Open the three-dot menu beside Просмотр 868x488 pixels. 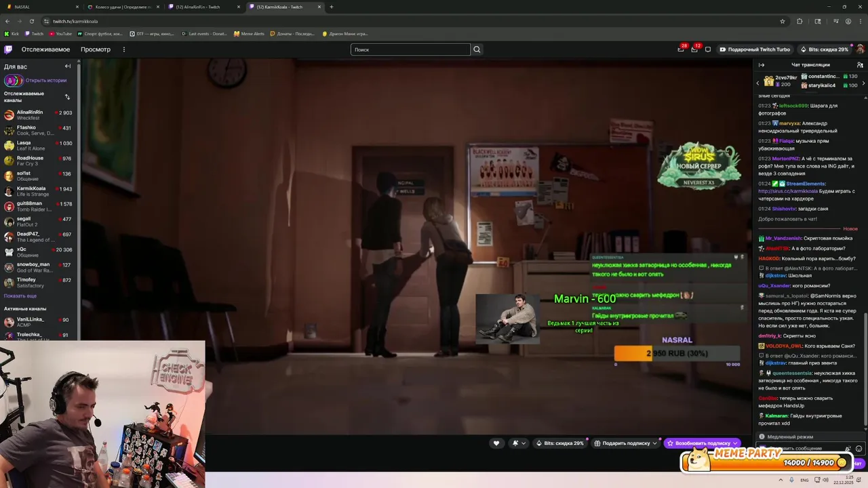[x=123, y=49]
